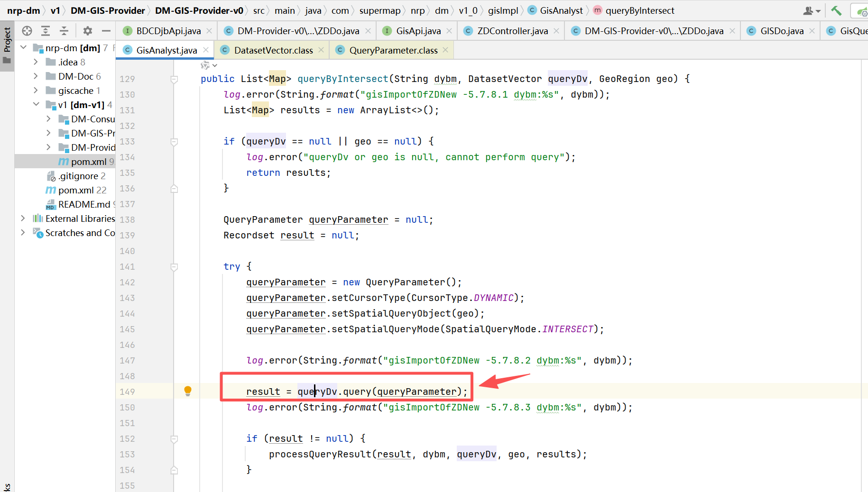This screenshot has height=492, width=868.
Task: Toggle code folding at line 129 gutter
Action: [174, 79]
